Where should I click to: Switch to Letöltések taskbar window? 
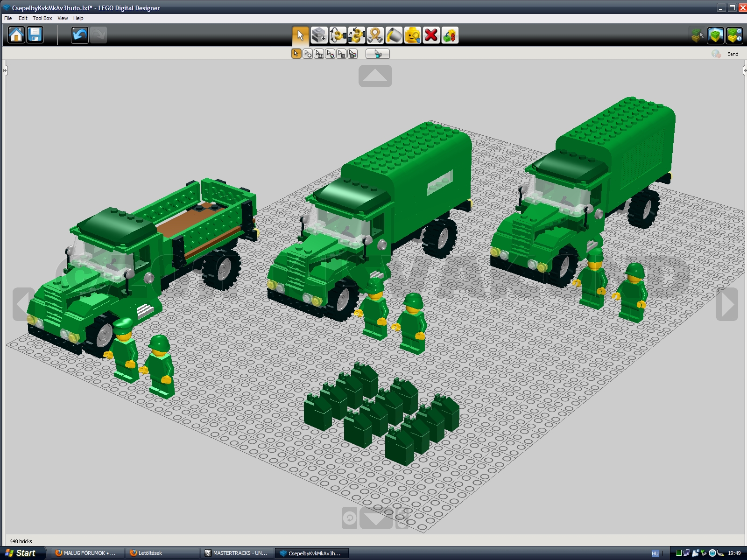(x=162, y=553)
